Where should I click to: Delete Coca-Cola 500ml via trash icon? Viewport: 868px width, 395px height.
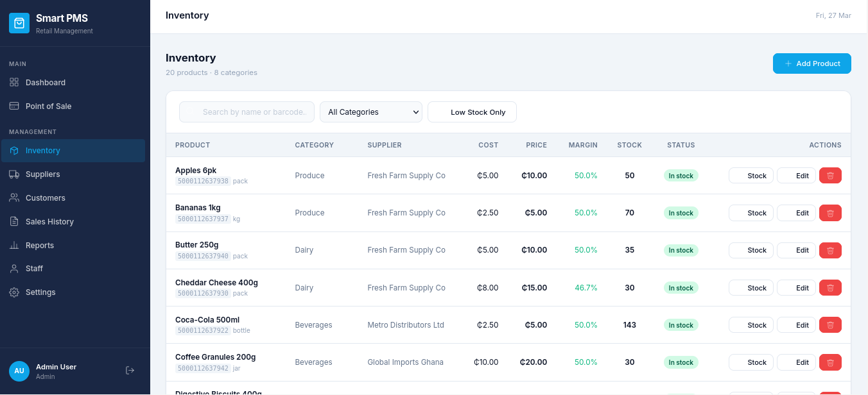(x=829, y=324)
